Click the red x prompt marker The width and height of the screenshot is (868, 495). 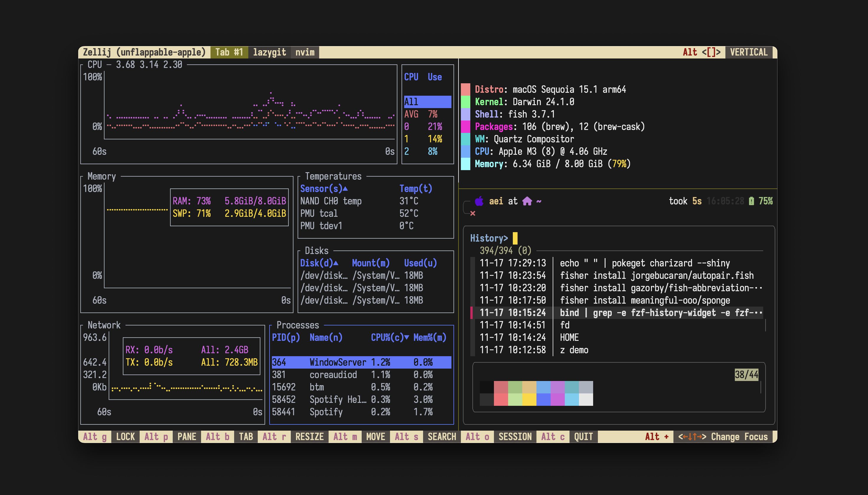click(473, 214)
